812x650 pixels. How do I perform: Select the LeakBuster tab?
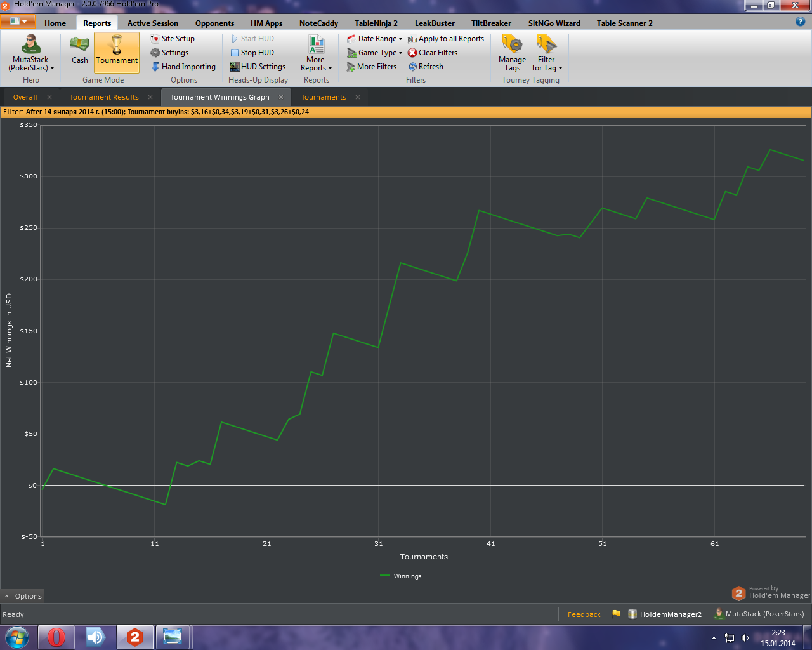tap(435, 23)
